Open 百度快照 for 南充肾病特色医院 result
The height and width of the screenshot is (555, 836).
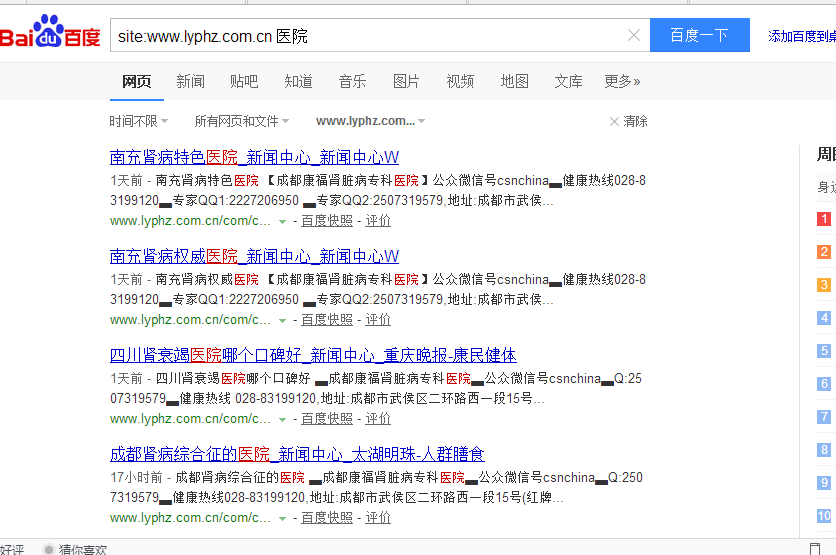tap(327, 221)
